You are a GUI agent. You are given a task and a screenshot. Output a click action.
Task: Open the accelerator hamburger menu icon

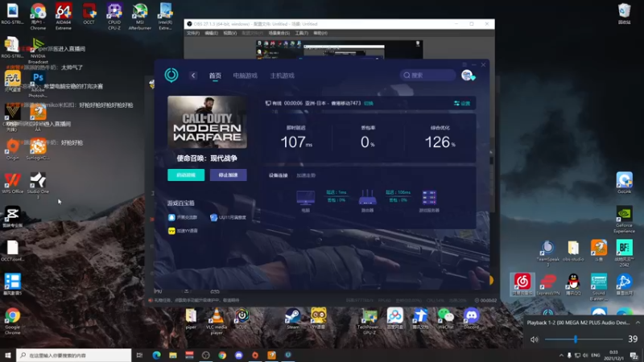(464, 65)
